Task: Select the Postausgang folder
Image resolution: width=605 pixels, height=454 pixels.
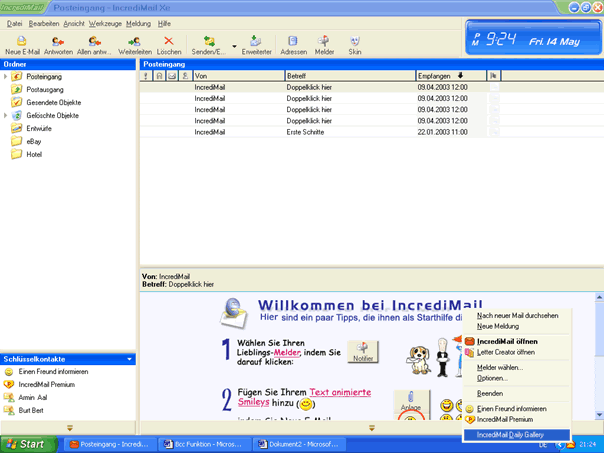Action: click(x=45, y=89)
